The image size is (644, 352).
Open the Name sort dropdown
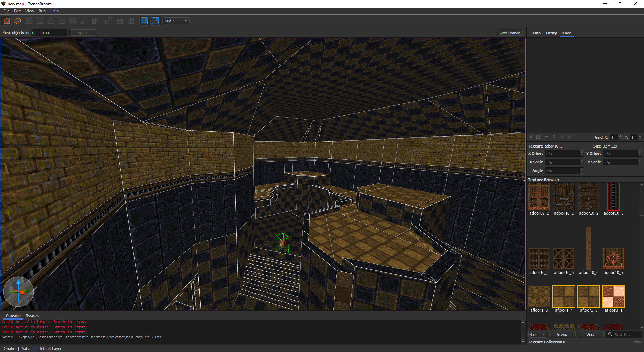pos(537,334)
